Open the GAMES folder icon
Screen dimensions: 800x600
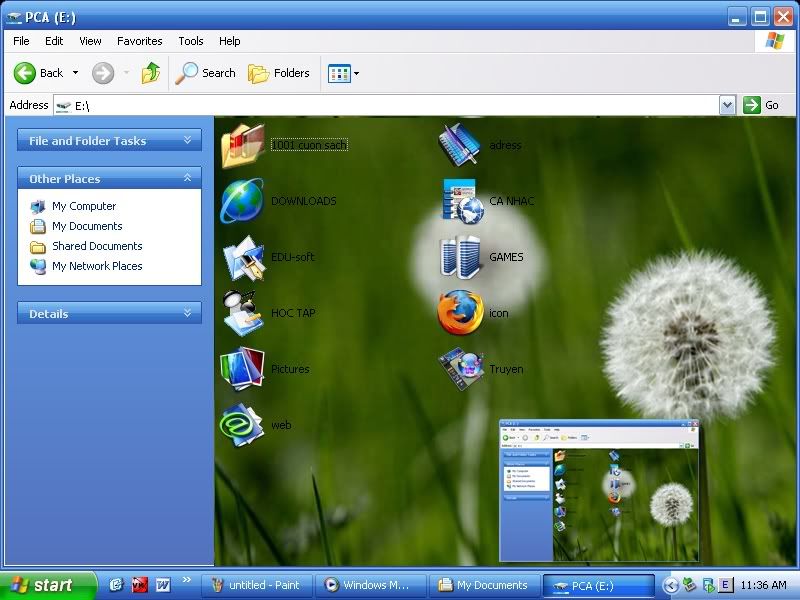point(461,257)
